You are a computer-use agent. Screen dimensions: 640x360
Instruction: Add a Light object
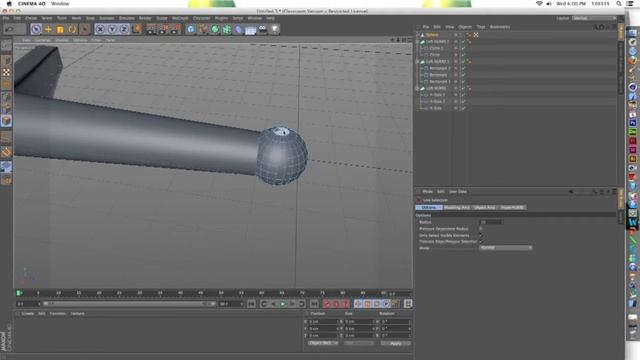275,29
